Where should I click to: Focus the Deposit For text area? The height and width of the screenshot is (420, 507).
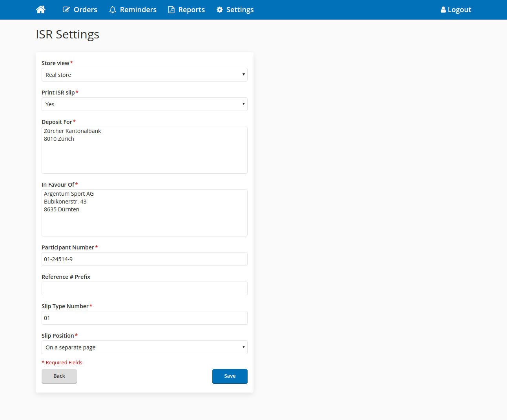144,150
